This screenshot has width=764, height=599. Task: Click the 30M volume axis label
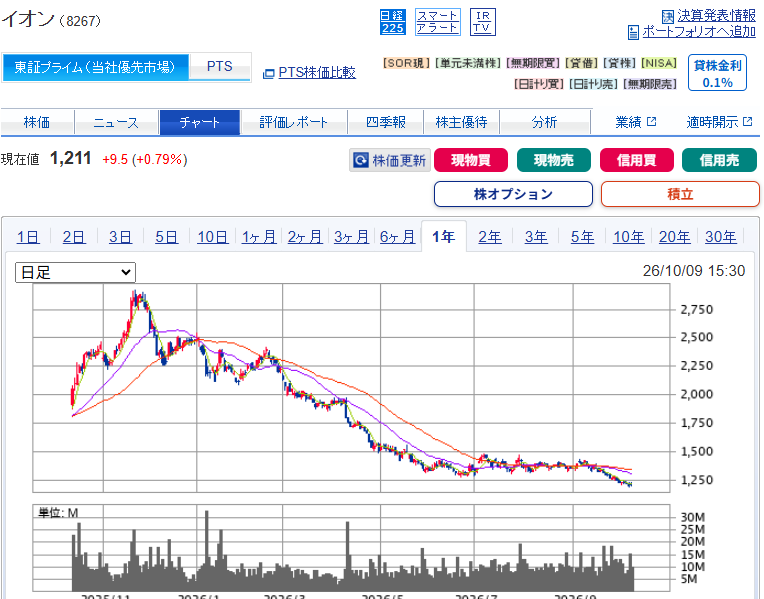point(692,517)
